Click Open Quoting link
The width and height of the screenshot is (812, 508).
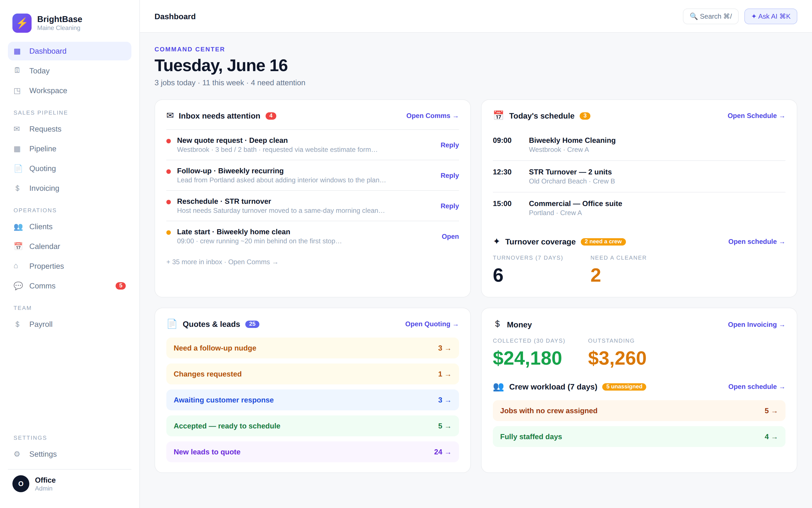pyautogui.click(x=431, y=324)
